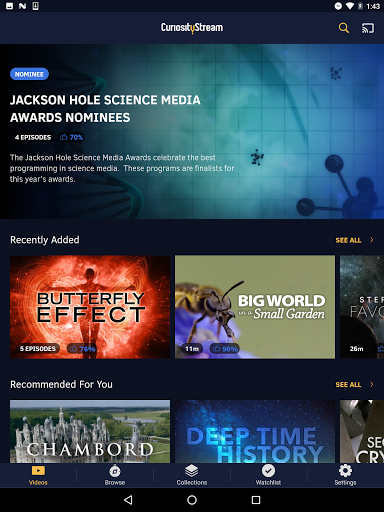Tap the Android back navigation button
Image resolution: width=384 pixels, height=512 pixels.
point(128,500)
